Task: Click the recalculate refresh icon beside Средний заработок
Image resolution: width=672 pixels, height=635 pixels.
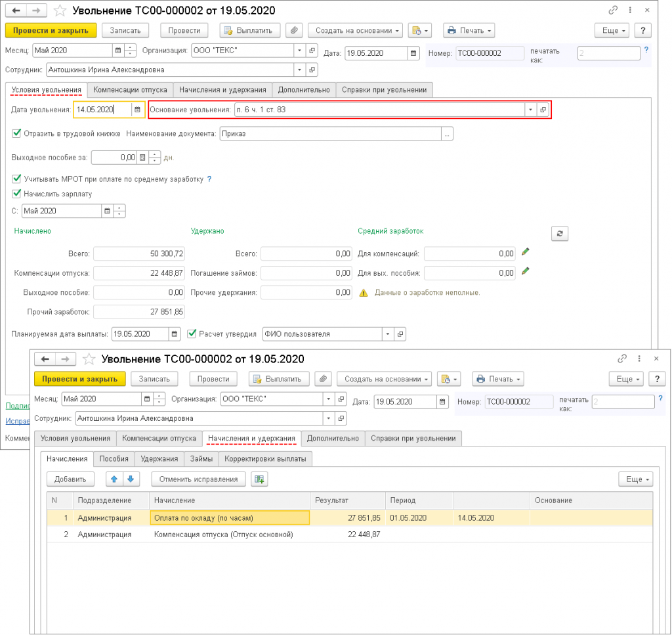Action: (559, 234)
